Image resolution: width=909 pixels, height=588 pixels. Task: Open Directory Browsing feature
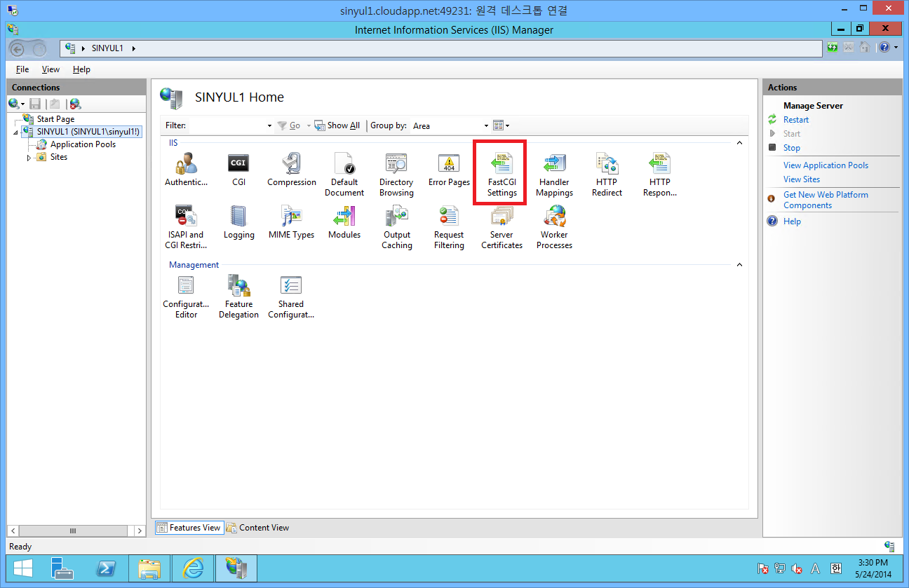(396, 175)
